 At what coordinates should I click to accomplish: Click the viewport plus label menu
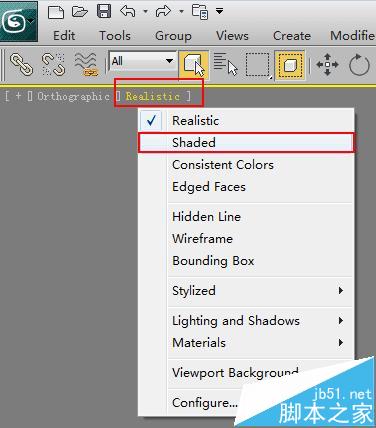18,96
